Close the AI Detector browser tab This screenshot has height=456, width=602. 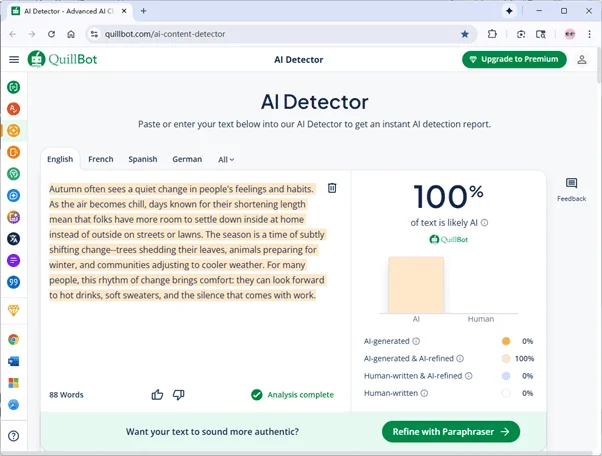(124, 11)
